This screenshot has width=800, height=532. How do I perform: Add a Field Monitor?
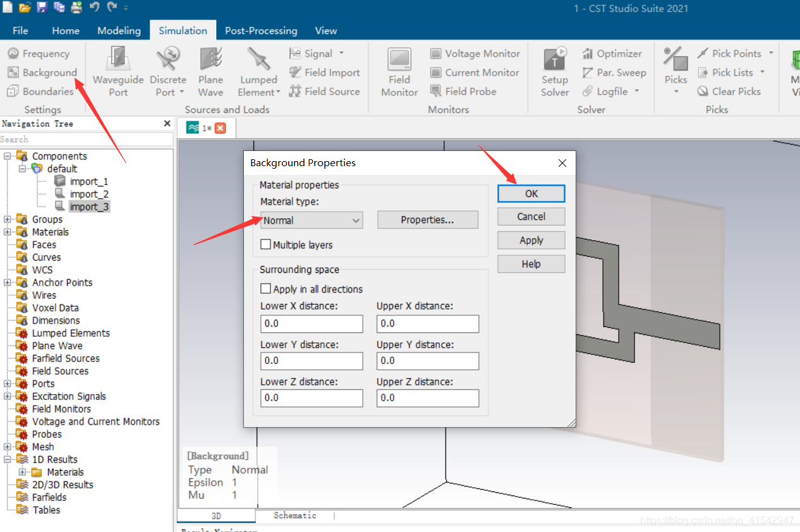(399, 72)
